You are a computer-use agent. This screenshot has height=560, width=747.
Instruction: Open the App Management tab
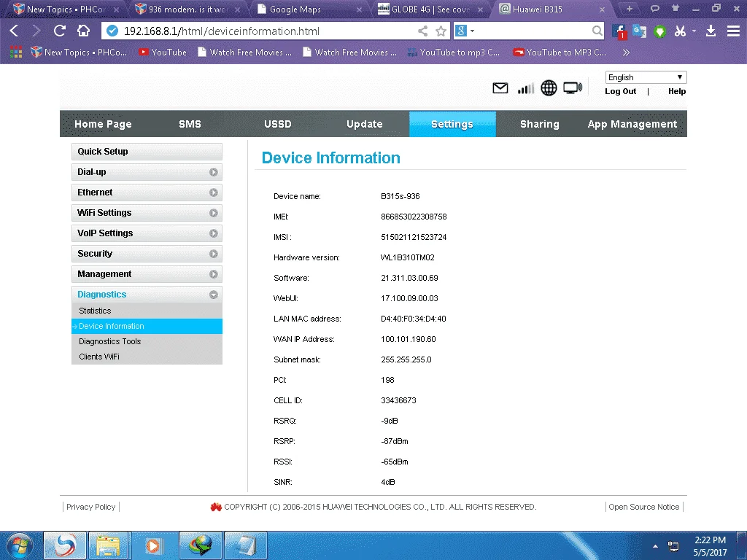tap(632, 124)
